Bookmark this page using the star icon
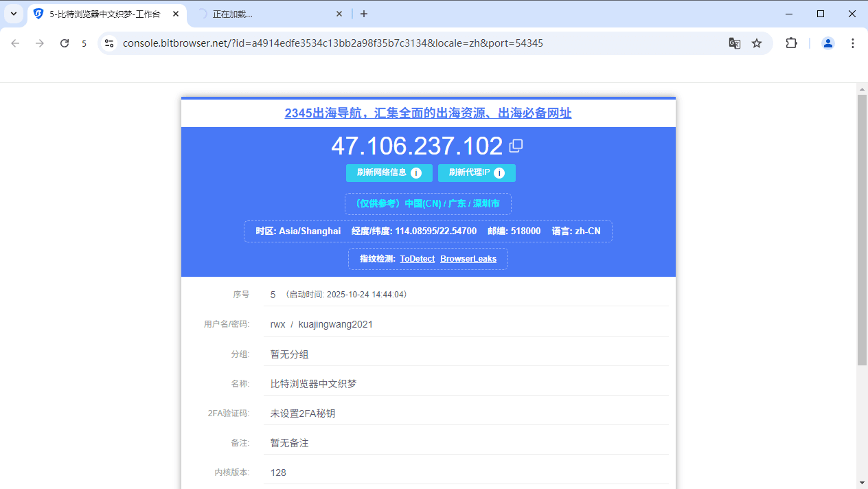 [x=757, y=43]
